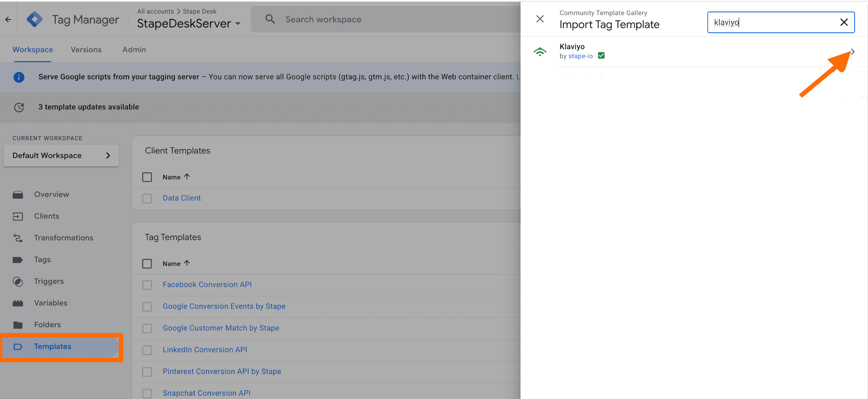The width and height of the screenshot is (868, 399).
Task: Click the Variables sidebar icon
Action: click(18, 303)
